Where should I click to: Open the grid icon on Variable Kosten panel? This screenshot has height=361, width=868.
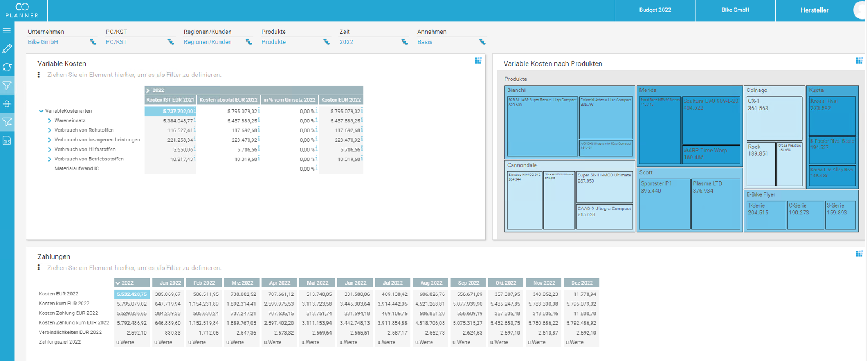[x=478, y=60]
